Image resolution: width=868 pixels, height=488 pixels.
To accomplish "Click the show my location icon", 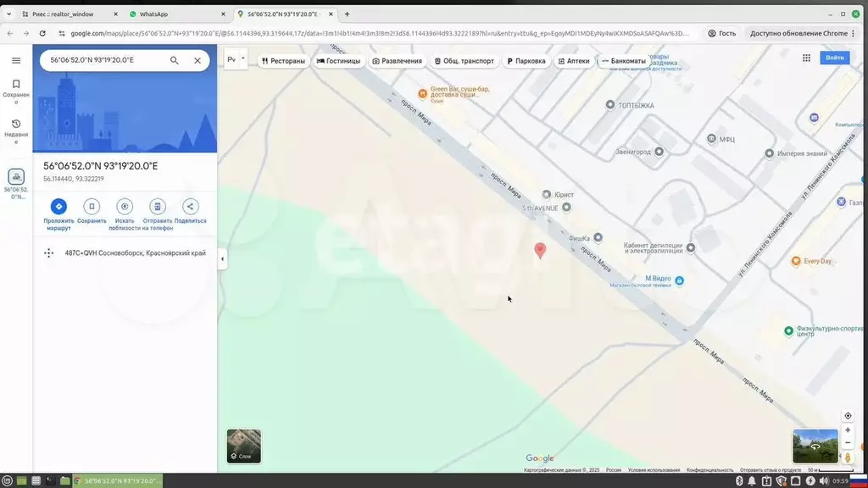I will click(x=848, y=415).
